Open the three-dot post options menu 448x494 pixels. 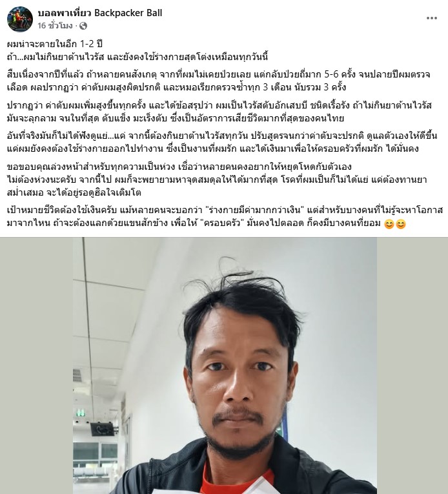click(431, 18)
